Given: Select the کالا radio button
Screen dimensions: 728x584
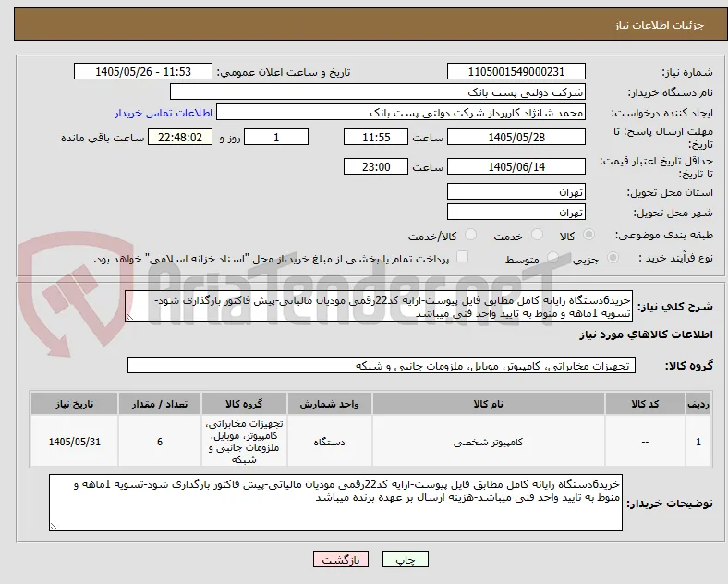Looking at the screenshot, I should click(588, 235).
